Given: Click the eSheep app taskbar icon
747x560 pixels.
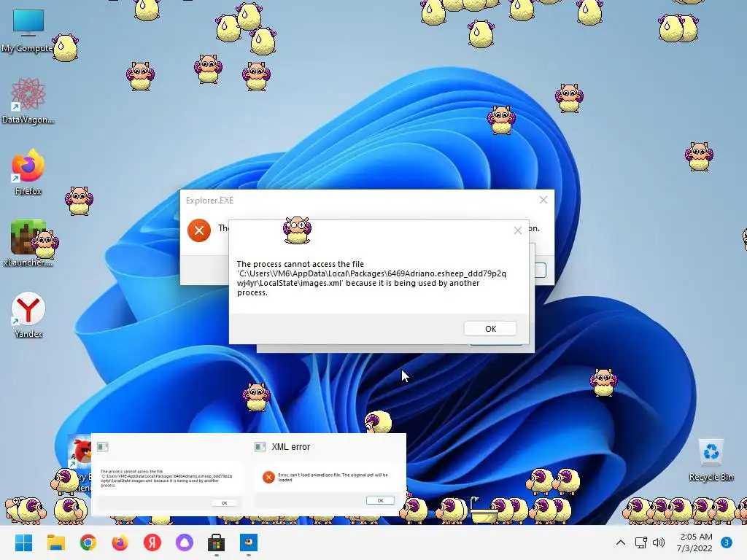Looking at the screenshot, I should 248,542.
